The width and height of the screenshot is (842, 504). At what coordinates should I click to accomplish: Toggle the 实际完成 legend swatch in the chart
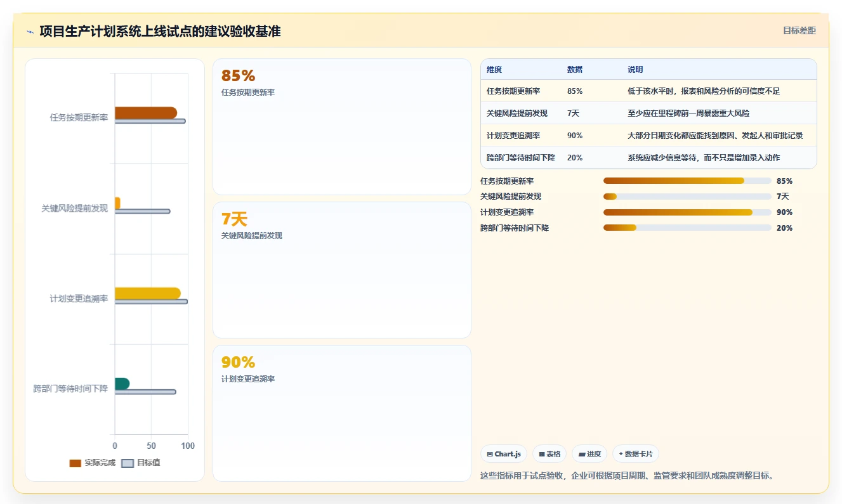[75, 463]
